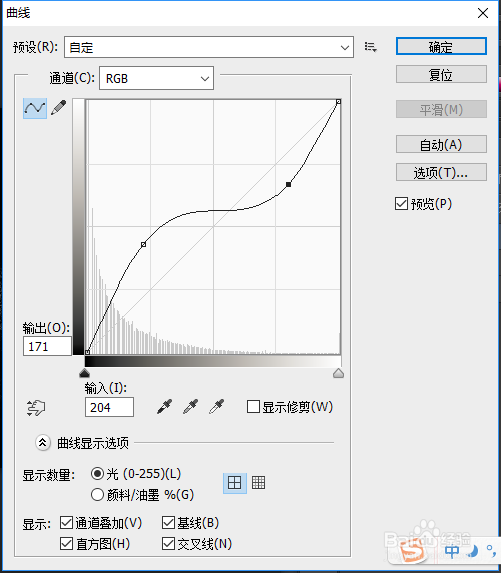501x573 pixels.
Task: Select 颜料/油墨 %(G) radio option
Action: 97,495
